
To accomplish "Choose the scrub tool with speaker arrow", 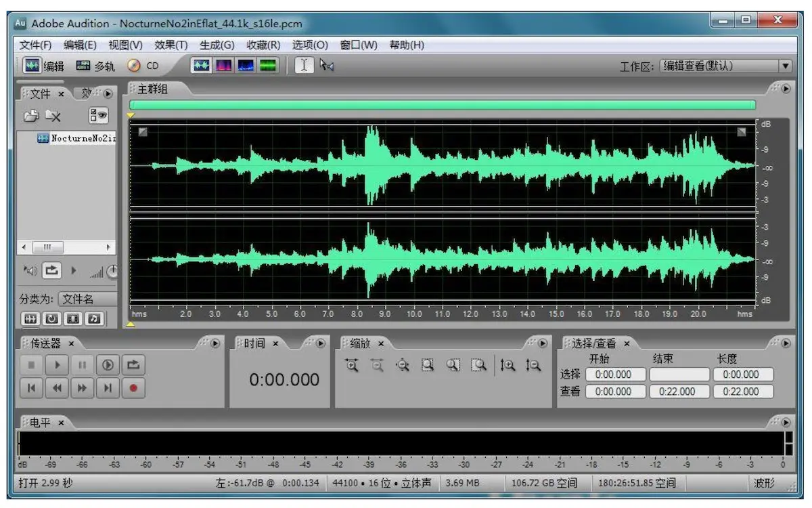I will point(328,65).
